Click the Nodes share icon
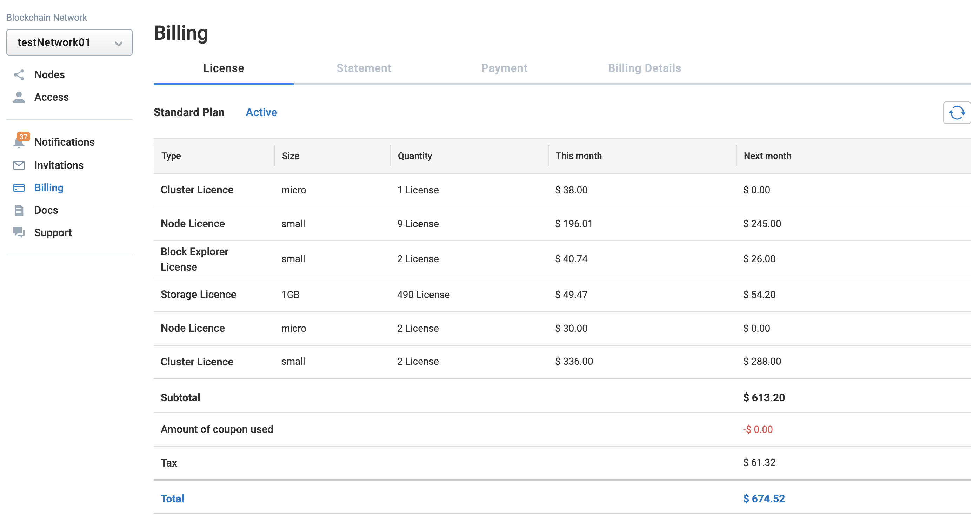 coord(19,75)
